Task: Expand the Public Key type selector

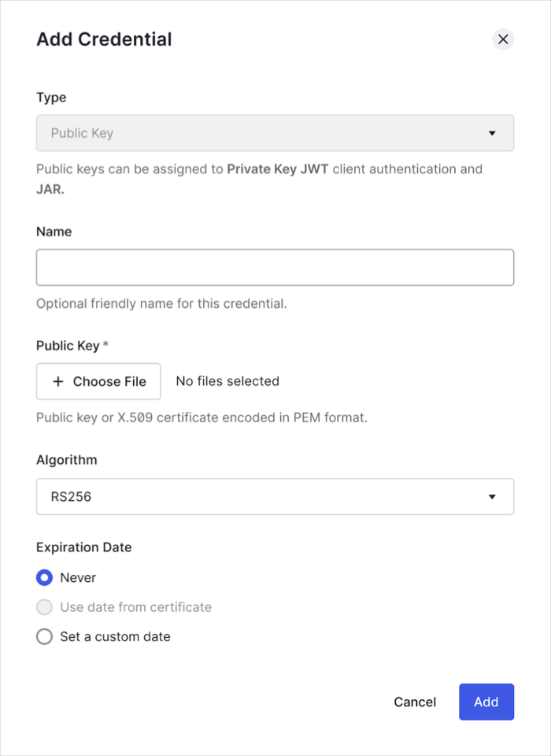Action: click(x=275, y=133)
